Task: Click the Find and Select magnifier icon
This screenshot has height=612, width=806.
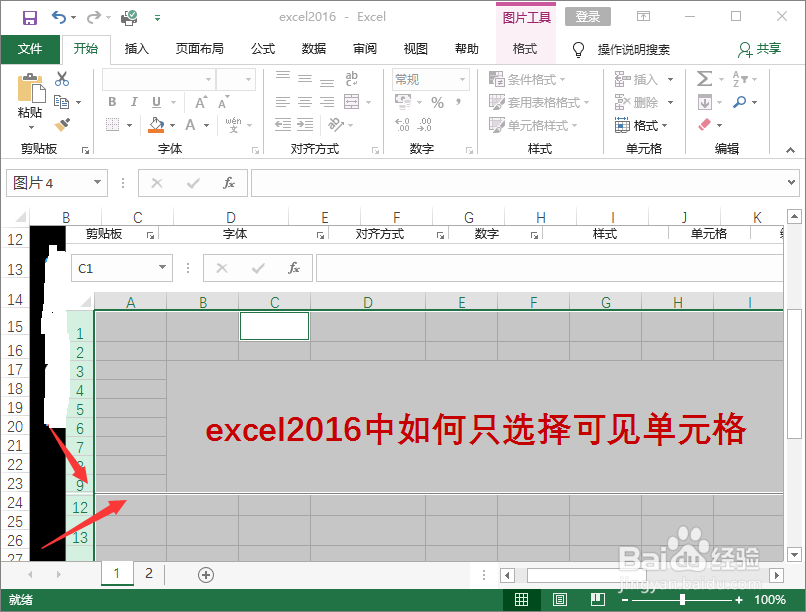Action: [x=740, y=102]
